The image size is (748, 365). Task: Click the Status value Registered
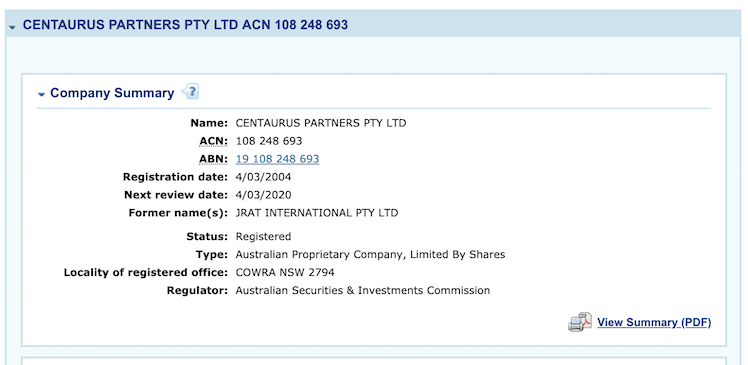[263, 237]
